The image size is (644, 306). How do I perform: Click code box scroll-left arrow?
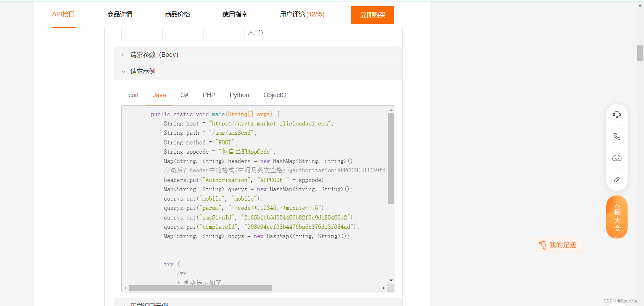pos(125,288)
